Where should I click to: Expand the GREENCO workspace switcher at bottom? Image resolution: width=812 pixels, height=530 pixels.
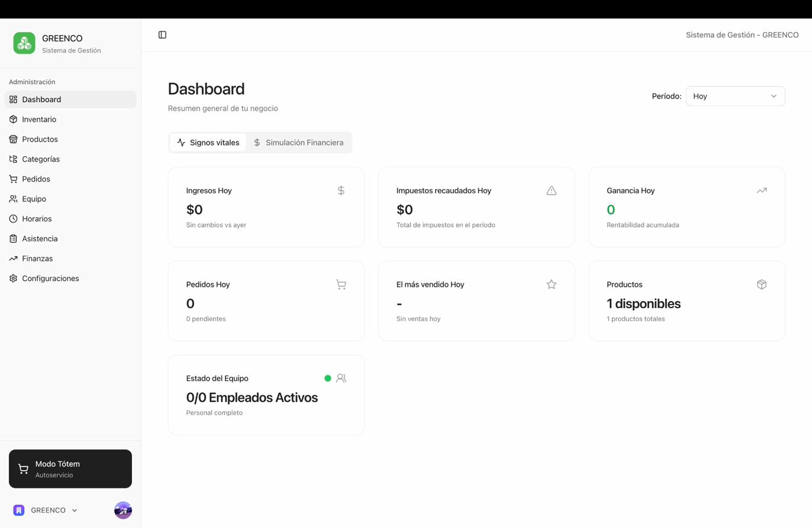click(49, 510)
